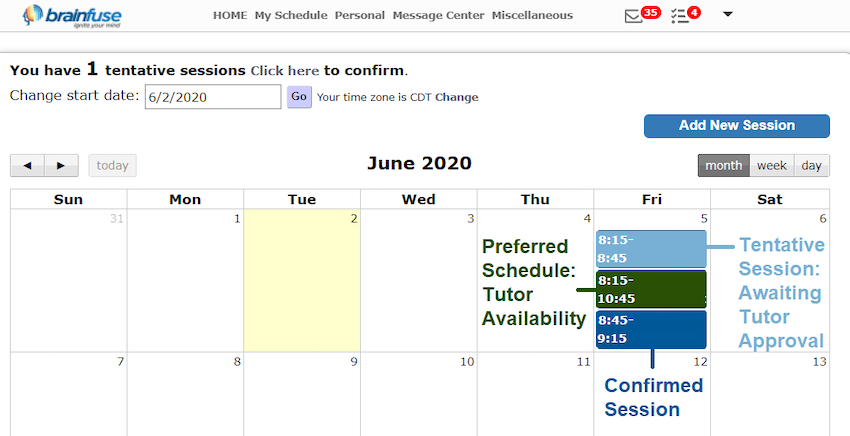Switch calendar to day view
This screenshot has height=436, width=850.
(811, 166)
